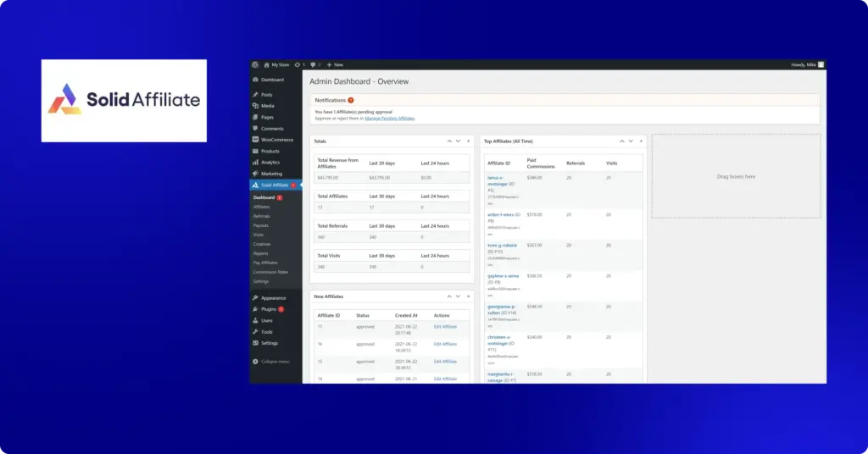Open the Analytics bar chart icon

[255, 163]
